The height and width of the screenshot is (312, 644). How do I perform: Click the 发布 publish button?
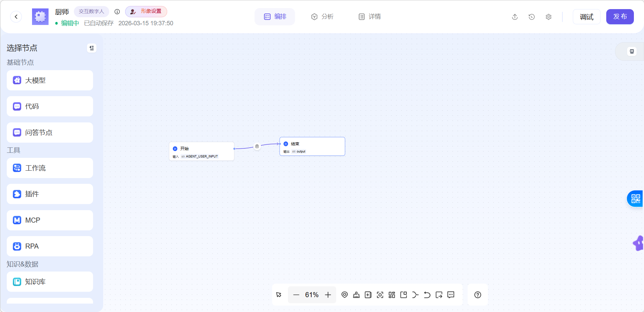(620, 17)
